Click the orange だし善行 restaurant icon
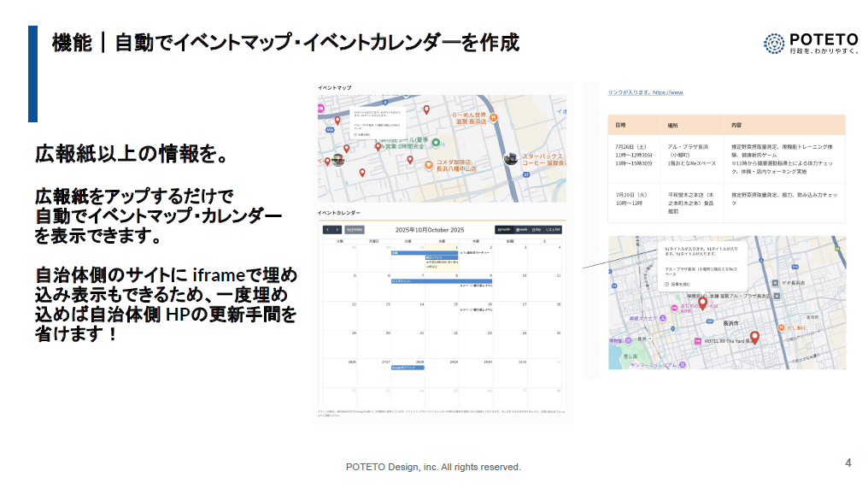The width and height of the screenshot is (868, 489). click(x=781, y=327)
